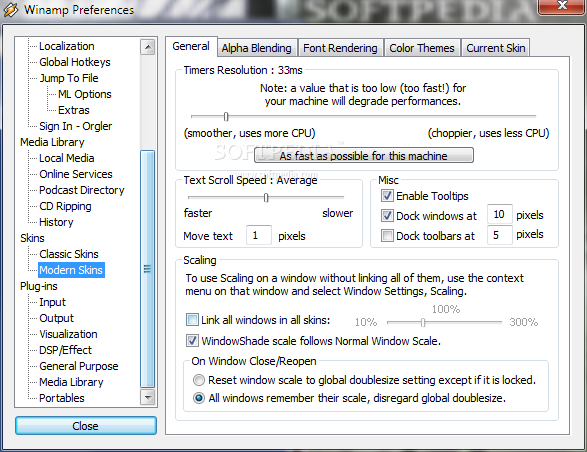Viewport: 587px width, 452px height.
Task: Click the preferences tree scrollbar thumb
Action: pyautogui.click(x=147, y=269)
